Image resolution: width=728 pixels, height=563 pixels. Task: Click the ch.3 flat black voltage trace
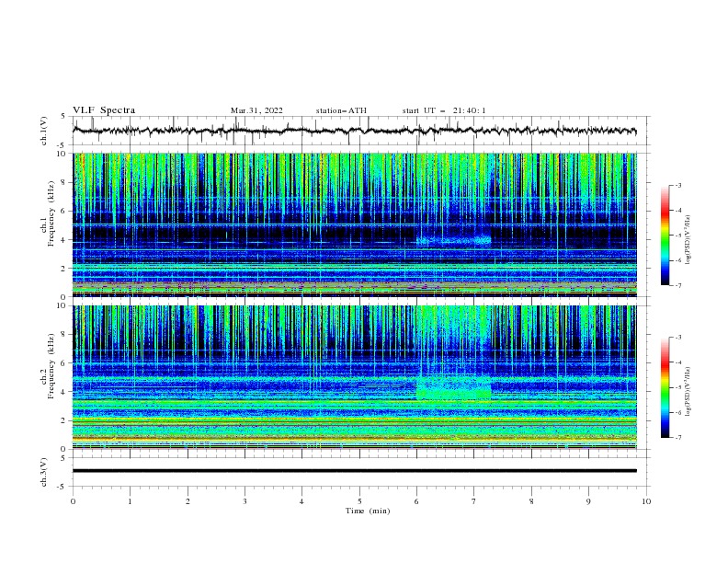354,471
